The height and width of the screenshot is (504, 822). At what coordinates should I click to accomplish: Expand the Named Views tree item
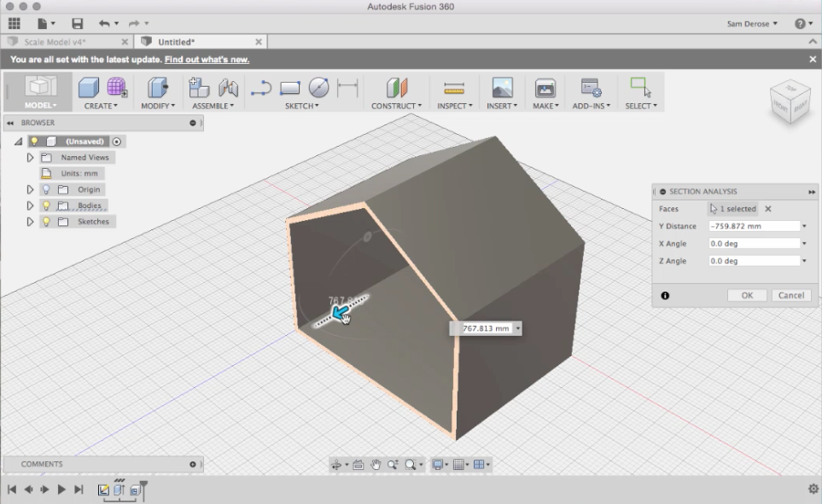coord(30,157)
